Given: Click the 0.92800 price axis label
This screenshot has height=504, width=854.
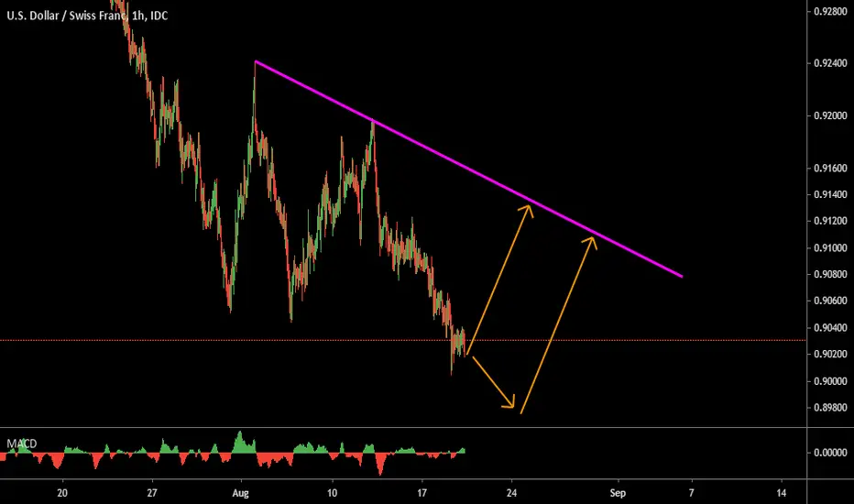Looking at the screenshot, I should click(x=830, y=11).
